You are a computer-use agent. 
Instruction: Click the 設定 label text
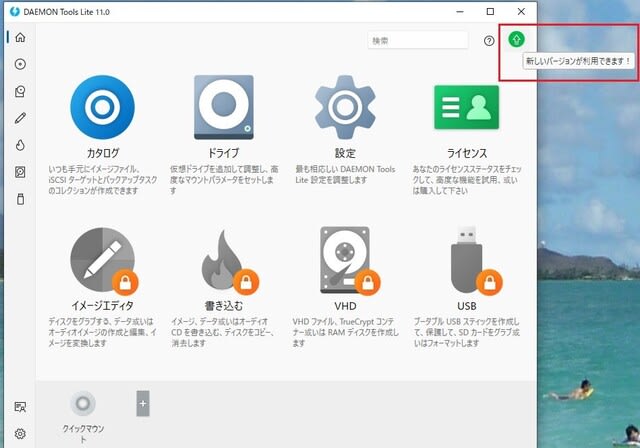click(x=345, y=153)
